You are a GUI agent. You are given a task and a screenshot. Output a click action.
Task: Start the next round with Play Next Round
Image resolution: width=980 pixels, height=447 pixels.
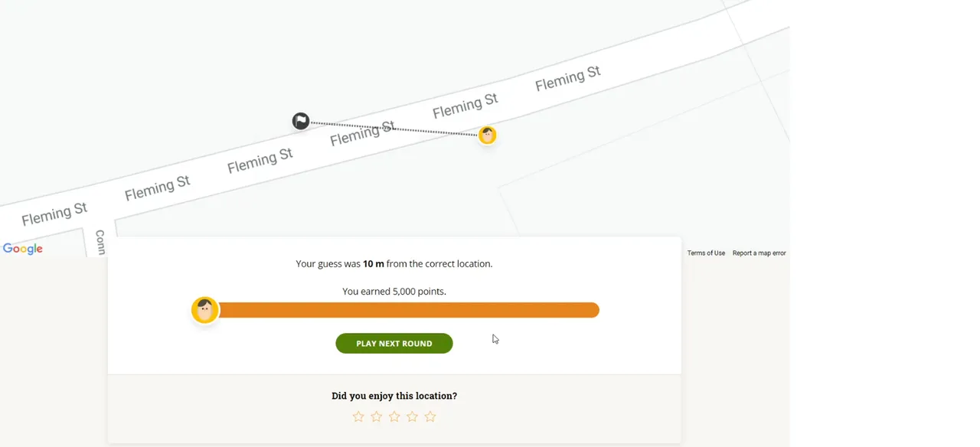394,344
